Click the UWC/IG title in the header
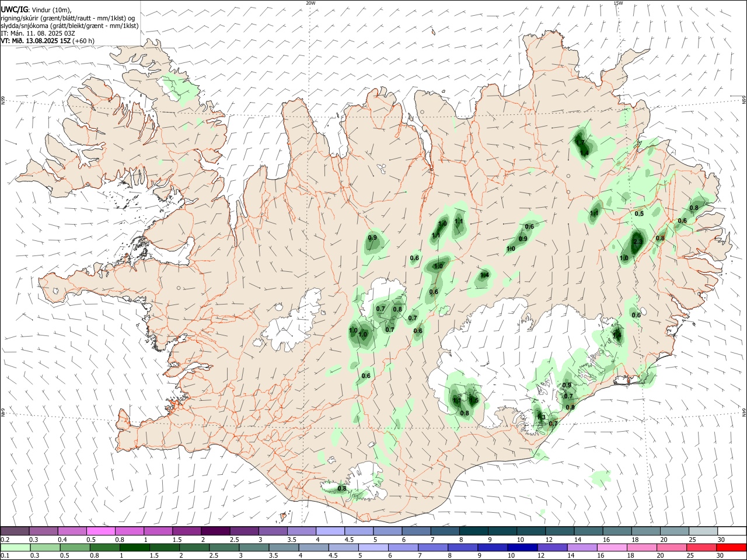Viewport: 747px width, 560px height. (15, 9)
